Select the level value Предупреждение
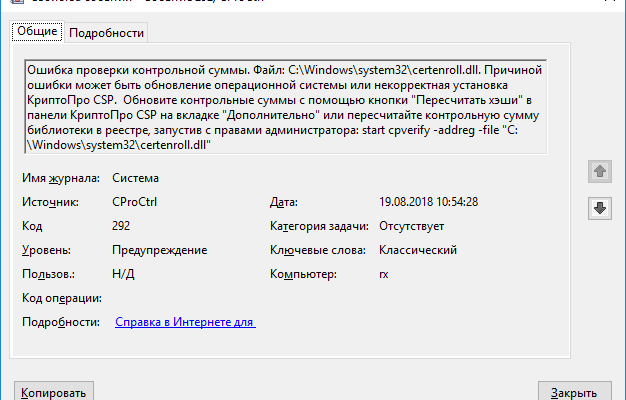This screenshot has height=400, width=626. 160,250
